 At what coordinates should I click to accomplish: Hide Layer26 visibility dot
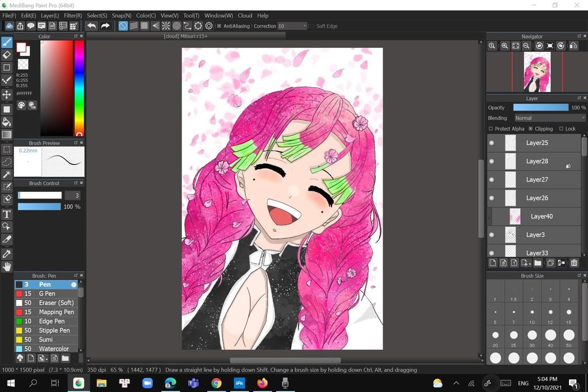tap(492, 198)
